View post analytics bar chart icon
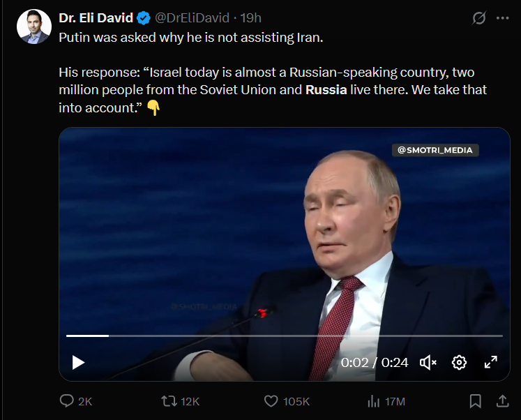Image resolution: width=521 pixels, height=420 pixels. point(373,401)
